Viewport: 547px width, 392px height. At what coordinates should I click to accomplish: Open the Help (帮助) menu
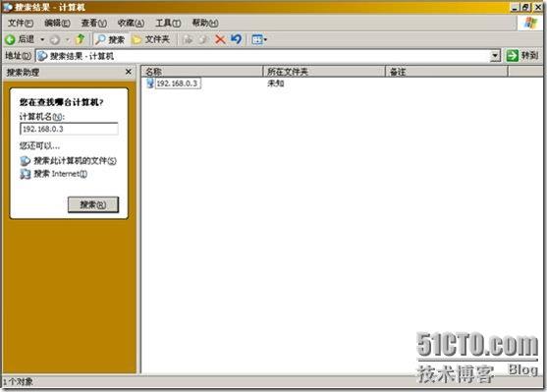205,23
